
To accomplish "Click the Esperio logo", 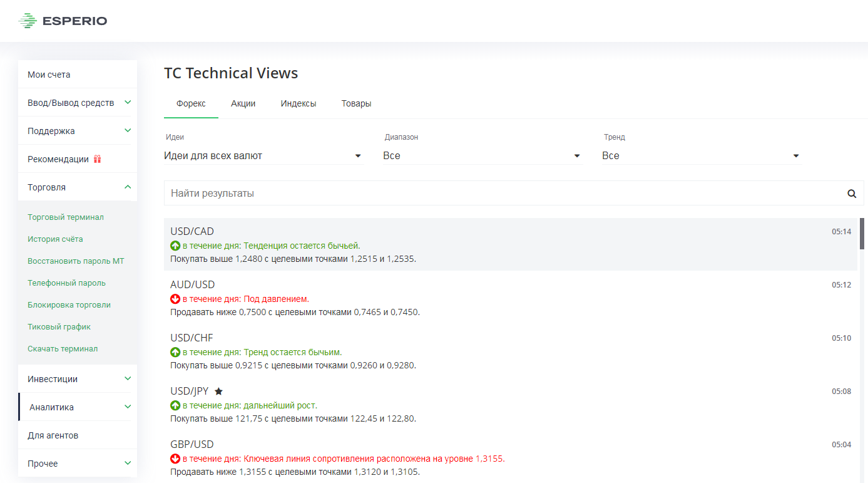I will pyautogui.click(x=63, y=21).
